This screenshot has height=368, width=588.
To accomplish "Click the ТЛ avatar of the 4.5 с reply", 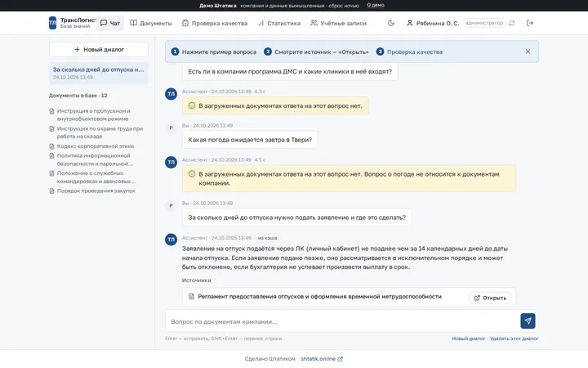I will pos(171,162).
